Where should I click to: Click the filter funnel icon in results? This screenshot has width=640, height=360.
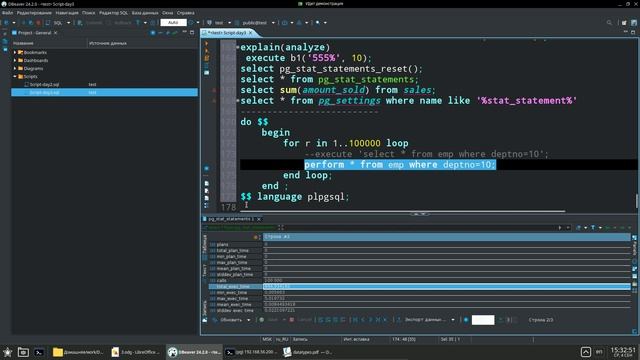coord(593,227)
